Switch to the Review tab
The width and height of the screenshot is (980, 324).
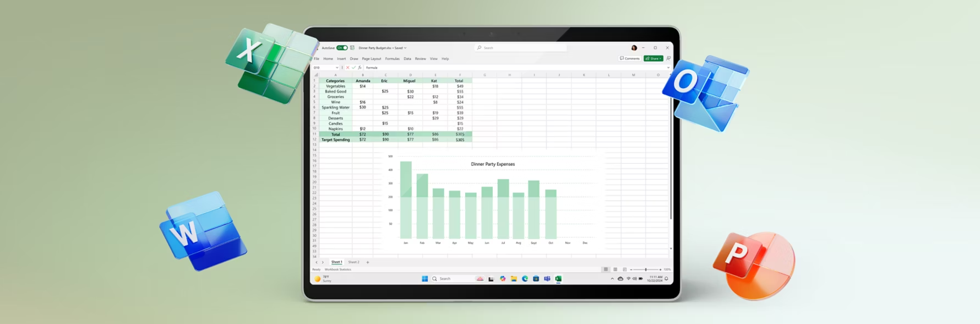pos(421,58)
